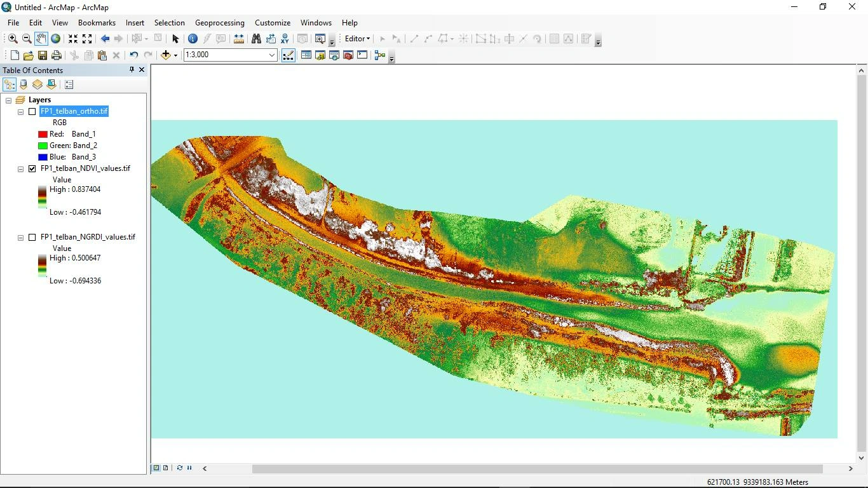This screenshot has width=868, height=488.
Task: Collapse the Layers data frame tree
Action: (x=9, y=100)
